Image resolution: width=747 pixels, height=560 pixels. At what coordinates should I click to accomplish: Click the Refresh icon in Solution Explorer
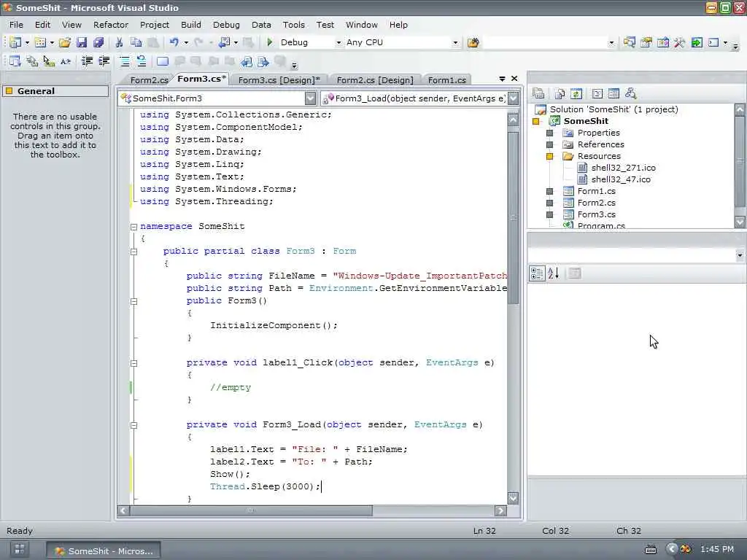point(576,94)
